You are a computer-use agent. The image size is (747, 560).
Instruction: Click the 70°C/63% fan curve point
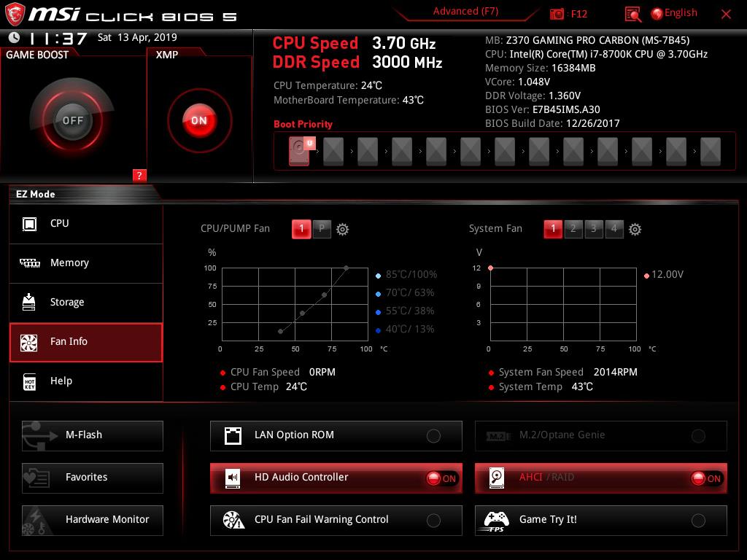click(x=325, y=295)
